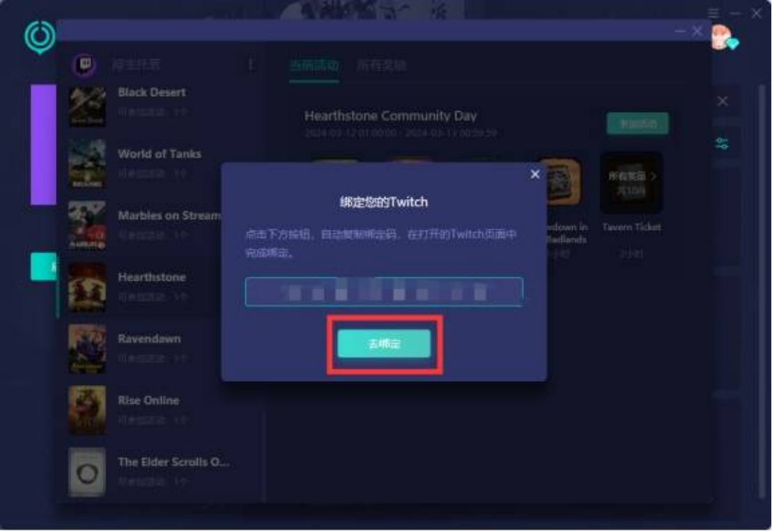This screenshot has width=772, height=532.
Task: Click the X icon above the filter sliders
Action: pyautogui.click(x=723, y=102)
